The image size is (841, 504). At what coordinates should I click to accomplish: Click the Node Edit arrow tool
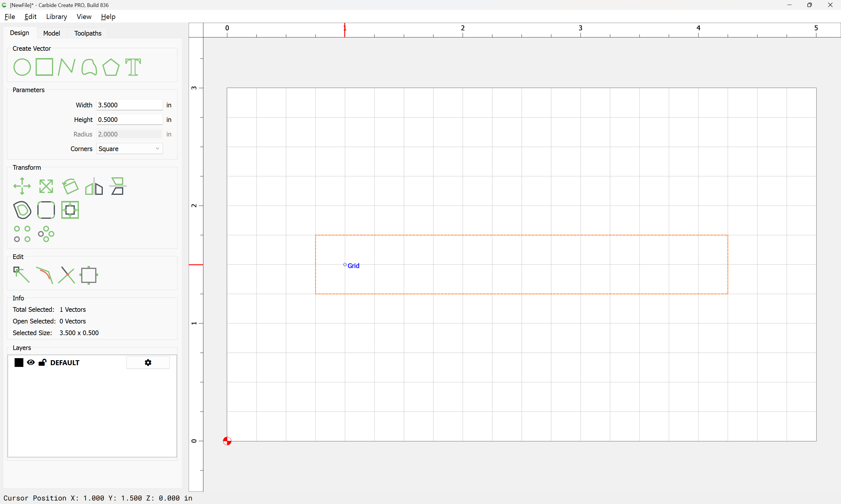21,275
